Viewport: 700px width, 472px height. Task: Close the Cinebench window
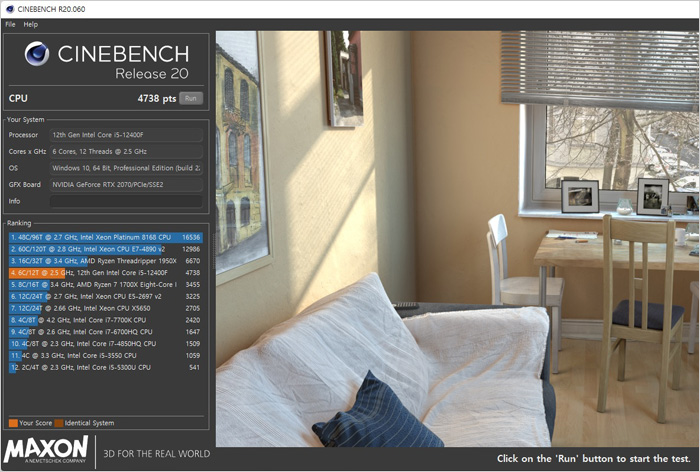[682, 8]
